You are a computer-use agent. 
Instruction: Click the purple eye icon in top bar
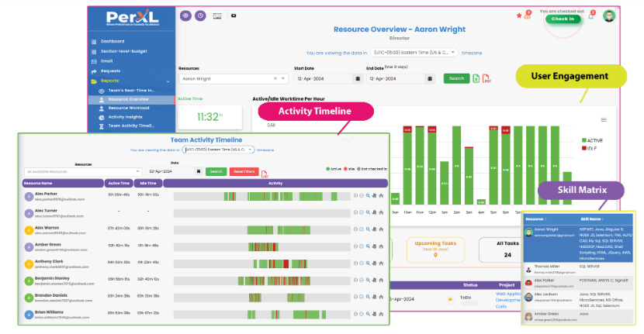[x=185, y=15]
